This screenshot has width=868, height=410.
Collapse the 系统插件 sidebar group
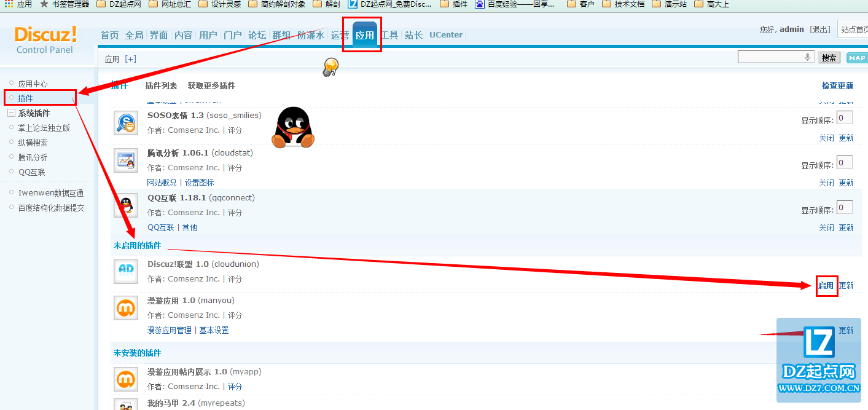click(x=11, y=113)
